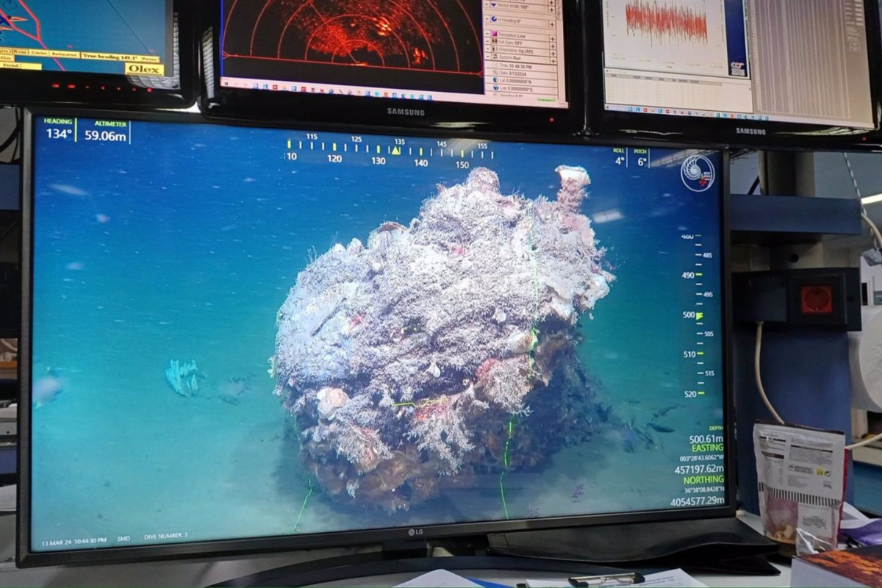Click the ALTIMETER 59.06m readout

(x=106, y=131)
